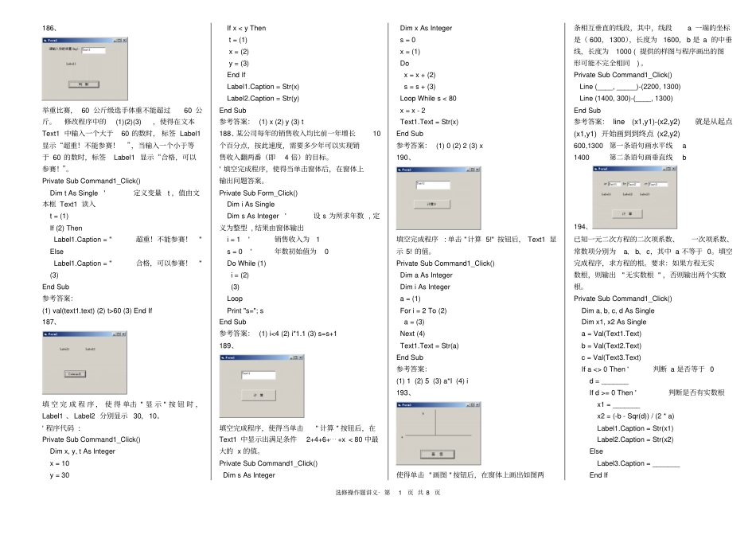Click the line "Text1.Text = Str(a)"
The width and height of the screenshot is (756, 535).
(x=429, y=346)
